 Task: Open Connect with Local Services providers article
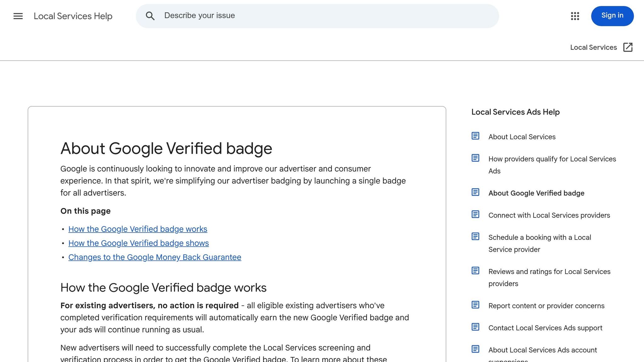pyautogui.click(x=549, y=215)
